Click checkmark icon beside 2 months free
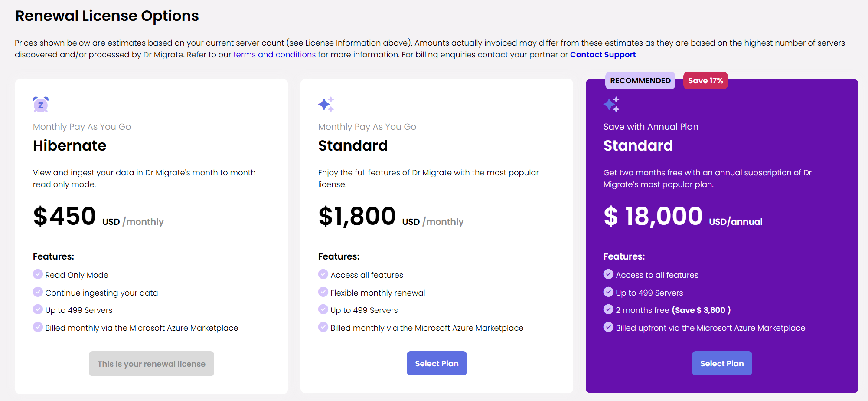 pos(608,309)
